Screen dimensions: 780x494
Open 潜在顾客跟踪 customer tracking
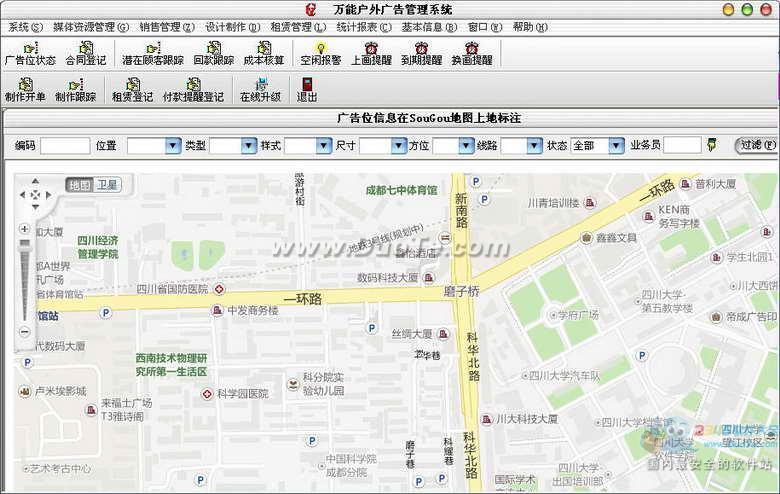point(153,54)
